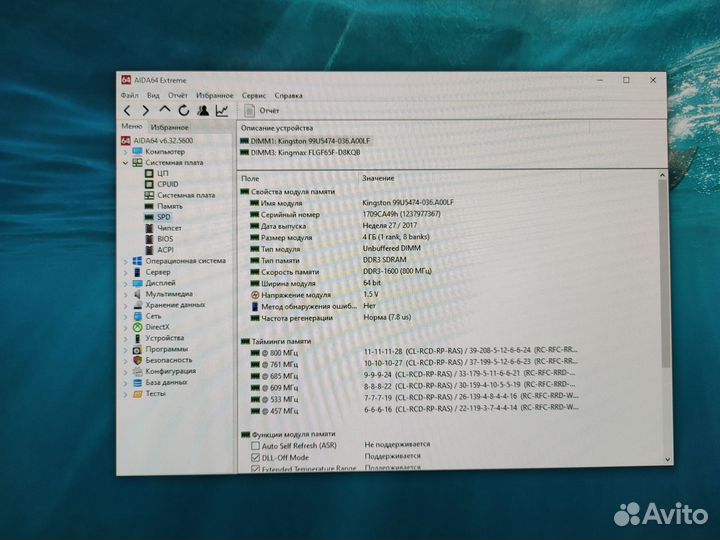
Task: Select the Серийный номер row
Action: pyautogui.click(x=345, y=214)
